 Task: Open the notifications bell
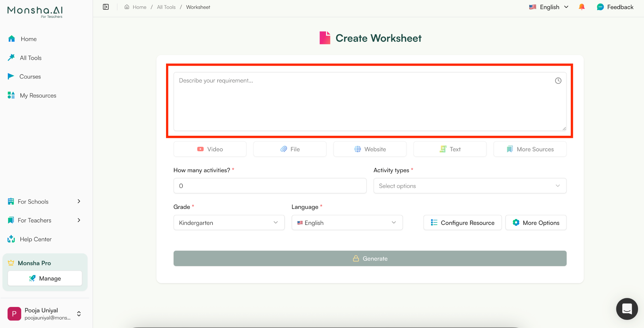[x=581, y=7]
